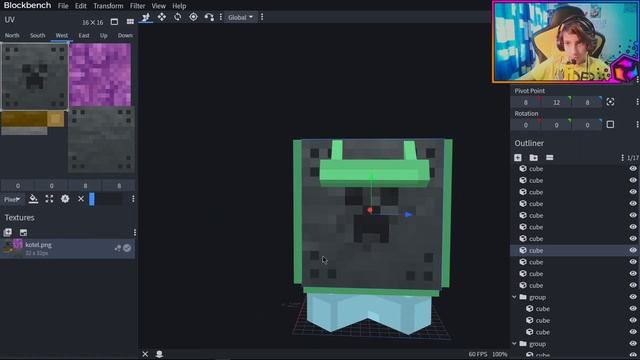
Task: Click the Auto UV gear icon
Action: point(65,199)
